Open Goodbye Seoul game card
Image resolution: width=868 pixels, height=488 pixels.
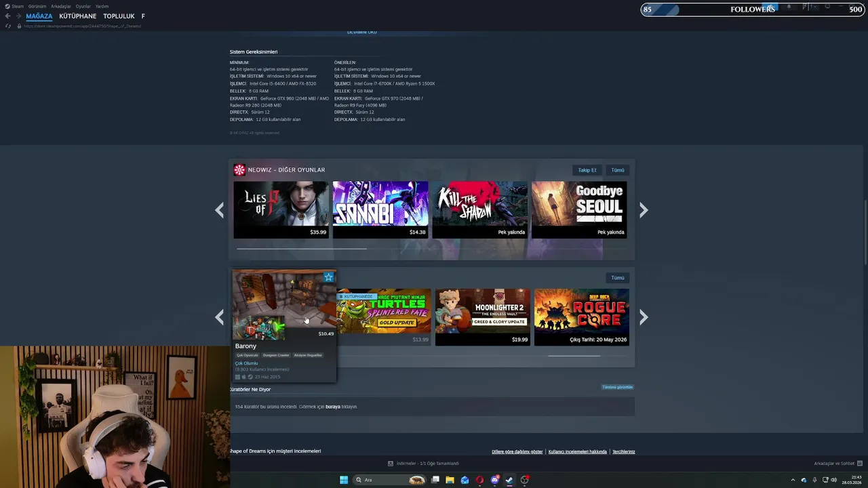579,209
